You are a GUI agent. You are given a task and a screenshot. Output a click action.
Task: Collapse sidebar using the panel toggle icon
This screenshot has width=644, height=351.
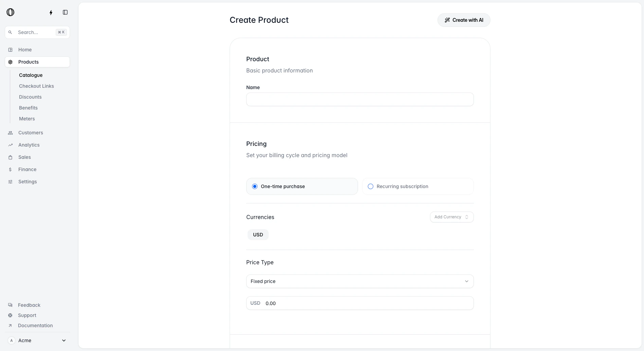pyautogui.click(x=65, y=13)
